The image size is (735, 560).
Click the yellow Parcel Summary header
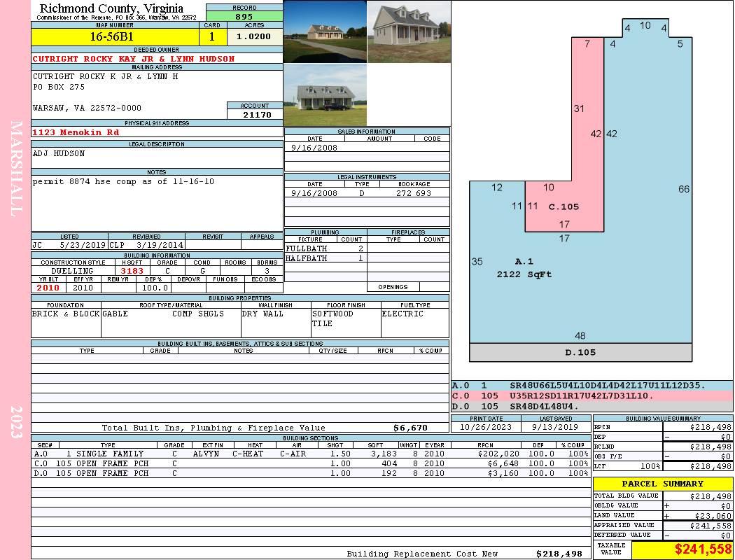tap(662, 484)
